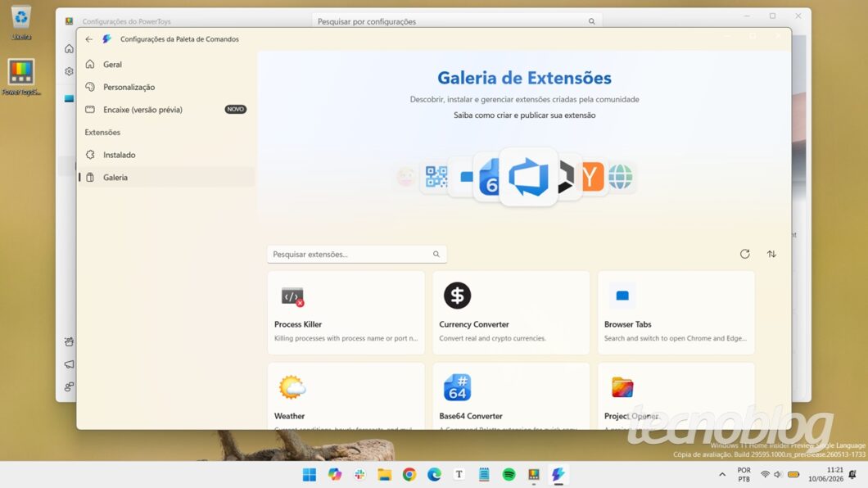Open the Windows Start menu

pos(310,474)
